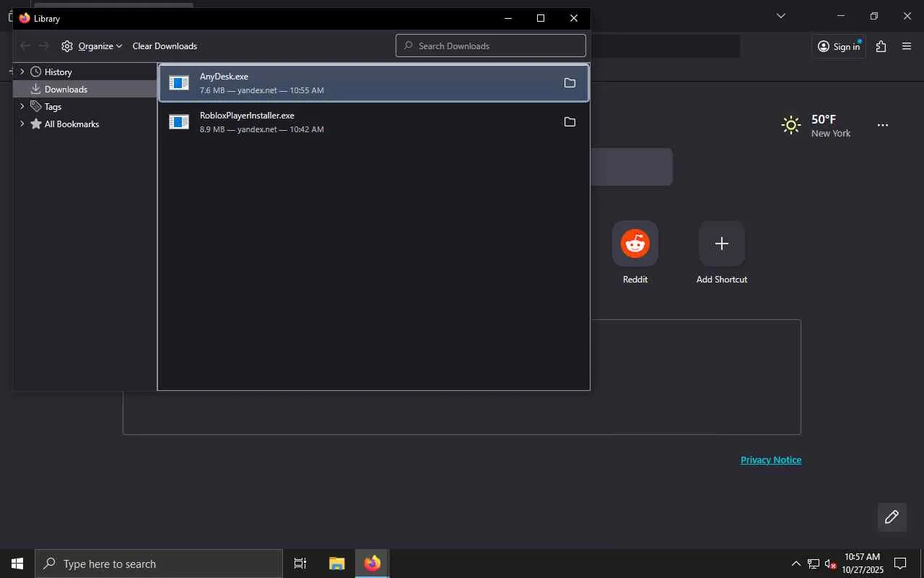Open the Windows notification center
The width and height of the screenshot is (924, 578).
901,564
